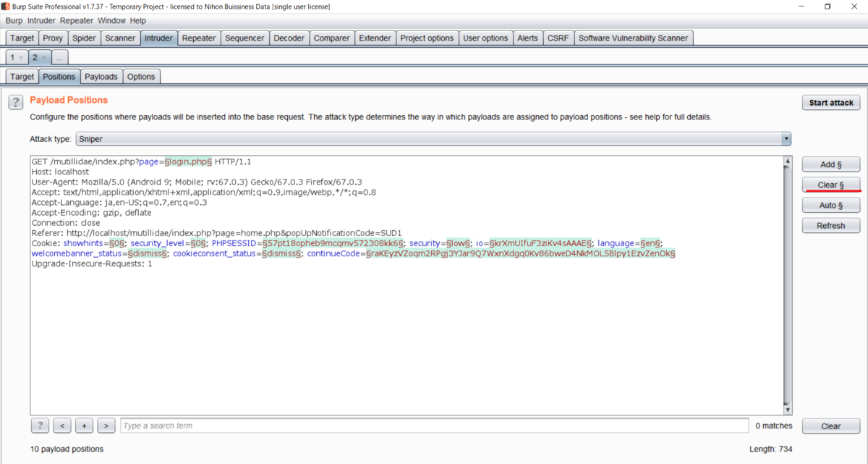Click the Burp Suite title bar logo

coord(5,7)
